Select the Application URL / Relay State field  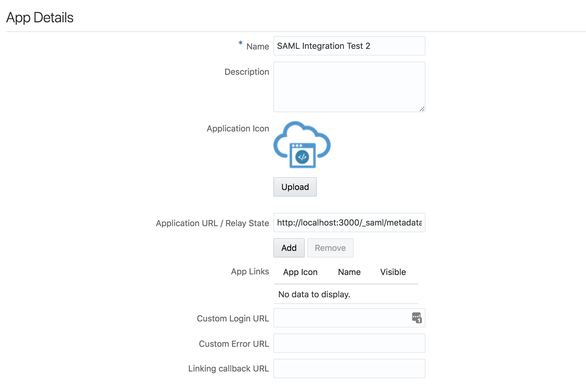coord(349,223)
